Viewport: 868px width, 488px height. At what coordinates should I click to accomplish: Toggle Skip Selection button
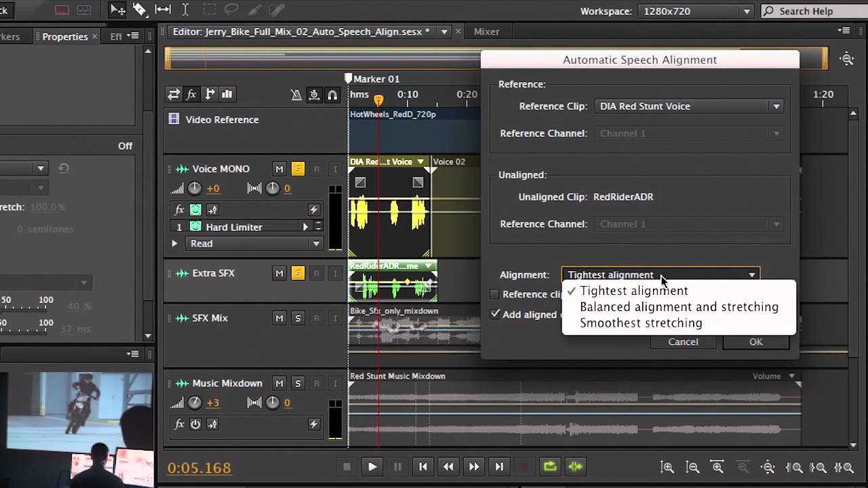pyautogui.click(x=576, y=466)
